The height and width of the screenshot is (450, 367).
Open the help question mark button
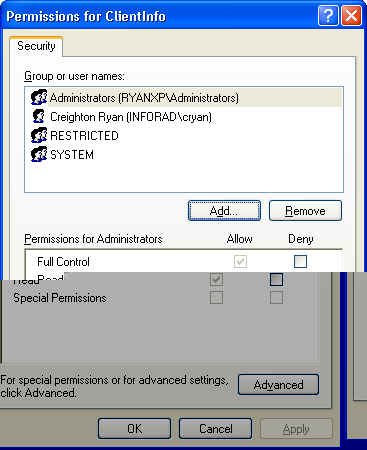(328, 16)
